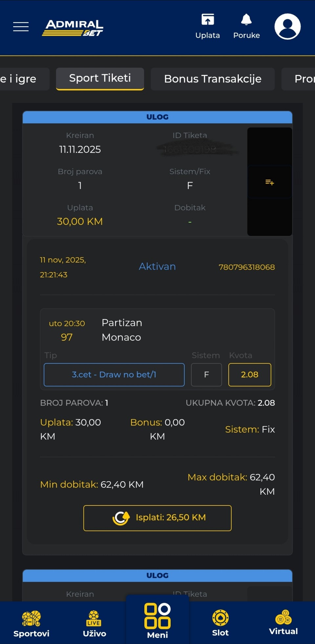
Task: Open Uživo live betting
Action: click(94, 623)
